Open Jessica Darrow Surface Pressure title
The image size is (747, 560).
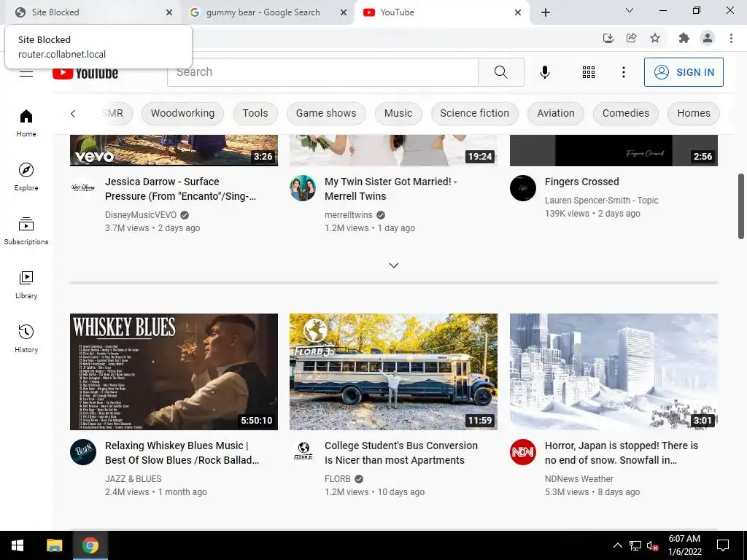(181, 189)
